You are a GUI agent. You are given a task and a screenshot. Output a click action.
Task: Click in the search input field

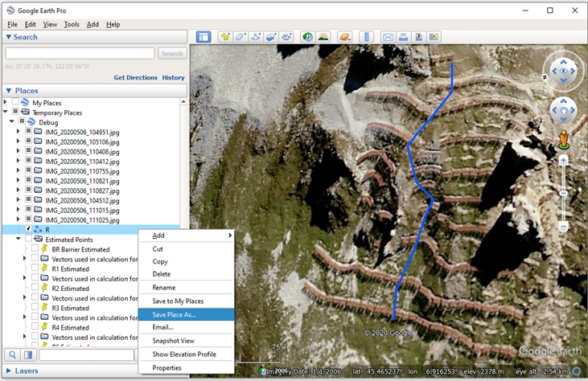pyautogui.click(x=80, y=53)
